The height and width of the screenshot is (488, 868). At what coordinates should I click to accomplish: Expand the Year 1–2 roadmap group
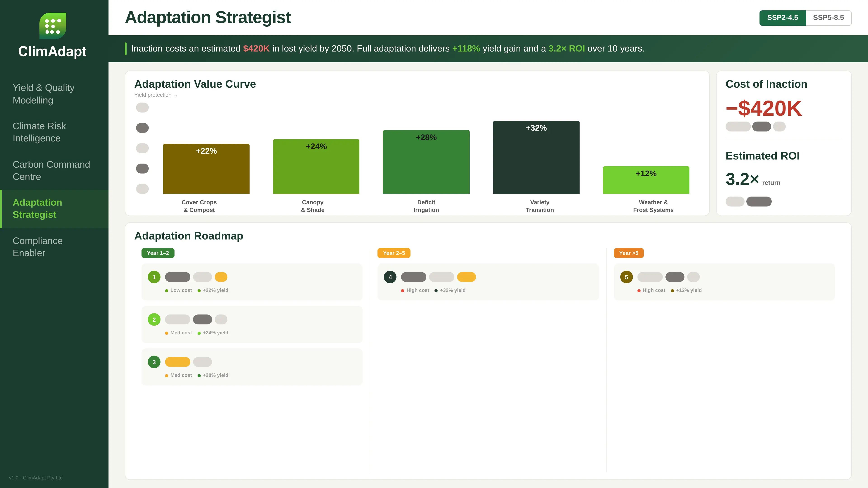158,253
